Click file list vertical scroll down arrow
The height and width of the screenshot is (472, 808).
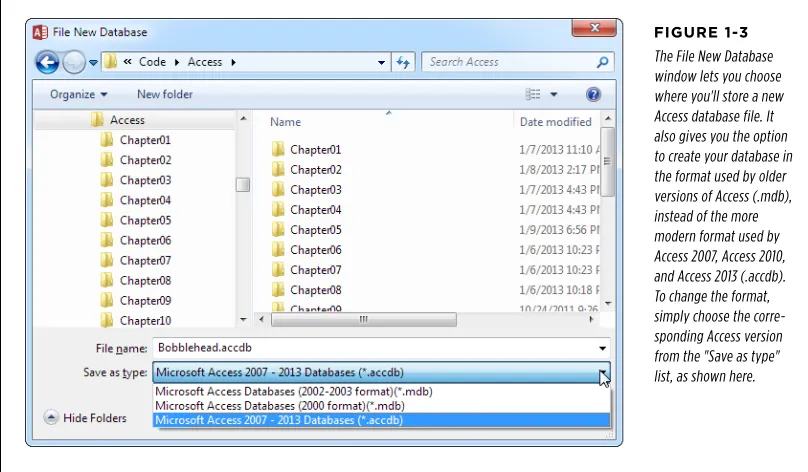tap(608, 304)
